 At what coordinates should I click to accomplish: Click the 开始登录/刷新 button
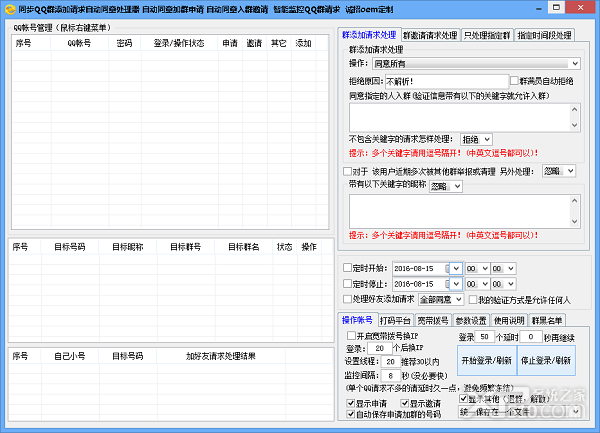pyautogui.click(x=487, y=360)
